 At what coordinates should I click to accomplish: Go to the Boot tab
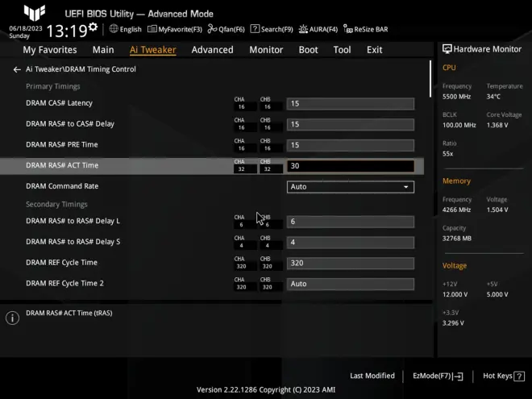click(308, 50)
